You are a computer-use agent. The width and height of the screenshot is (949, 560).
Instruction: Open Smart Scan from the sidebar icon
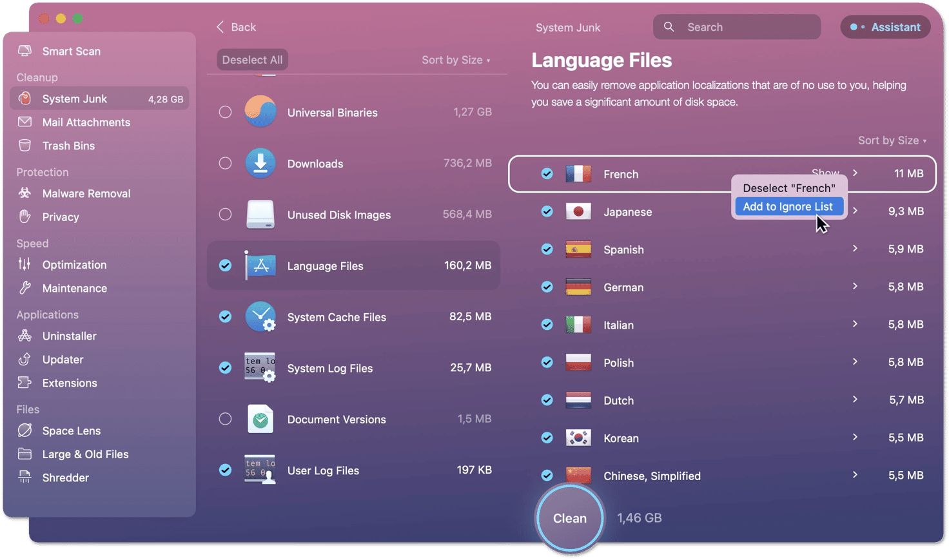(x=24, y=51)
